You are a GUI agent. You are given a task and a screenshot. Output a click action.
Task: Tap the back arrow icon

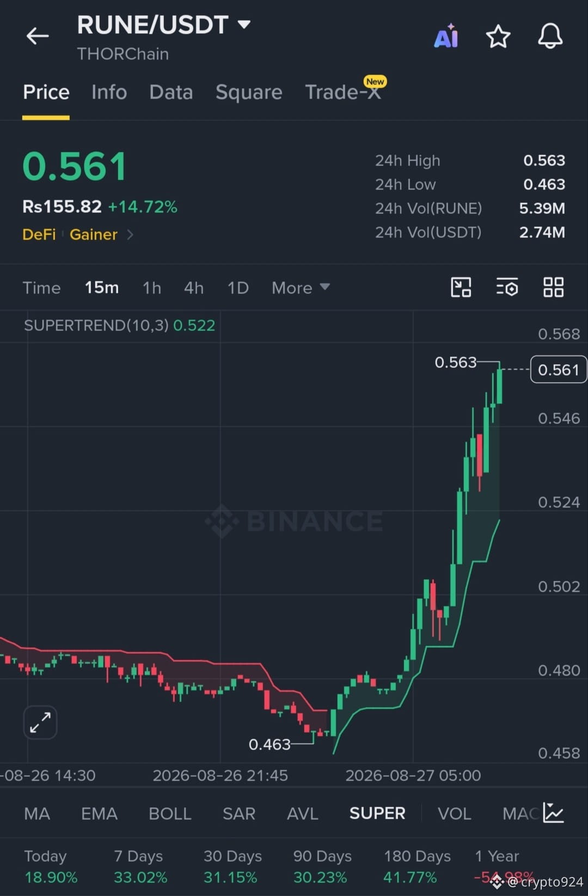pos(38,36)
